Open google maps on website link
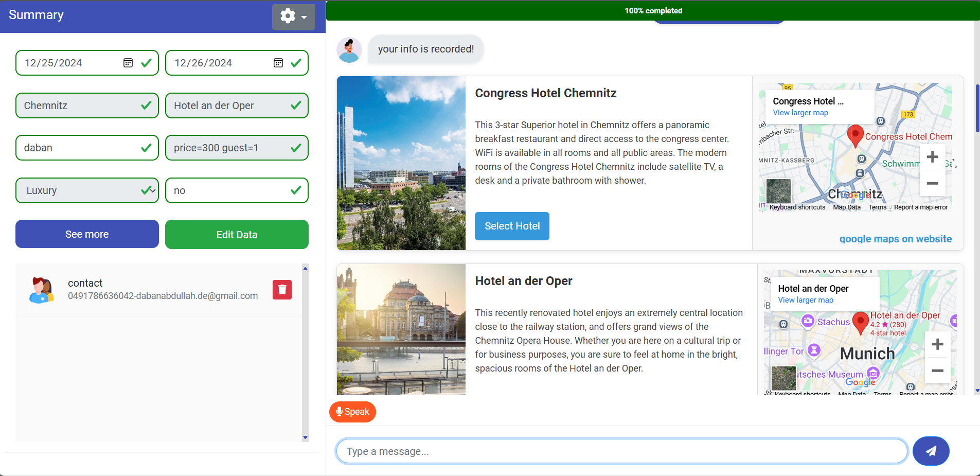The image size is (980, 476). pos(895,239)
